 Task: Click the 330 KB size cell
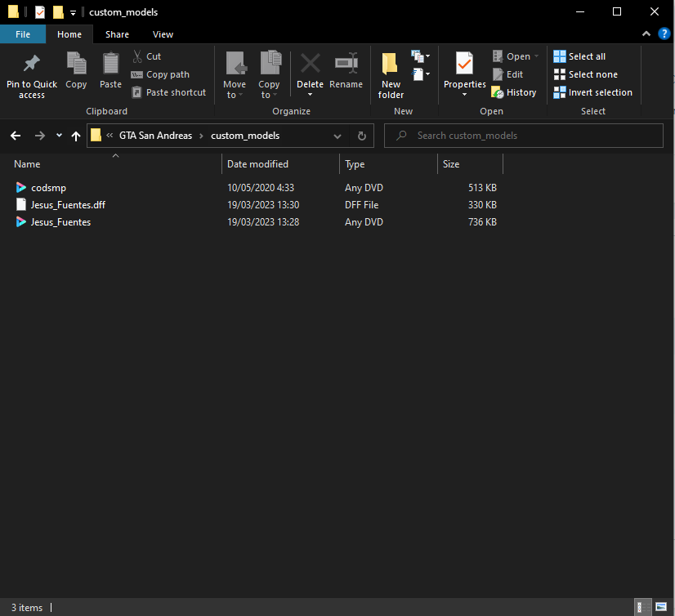tap(482, 205)
